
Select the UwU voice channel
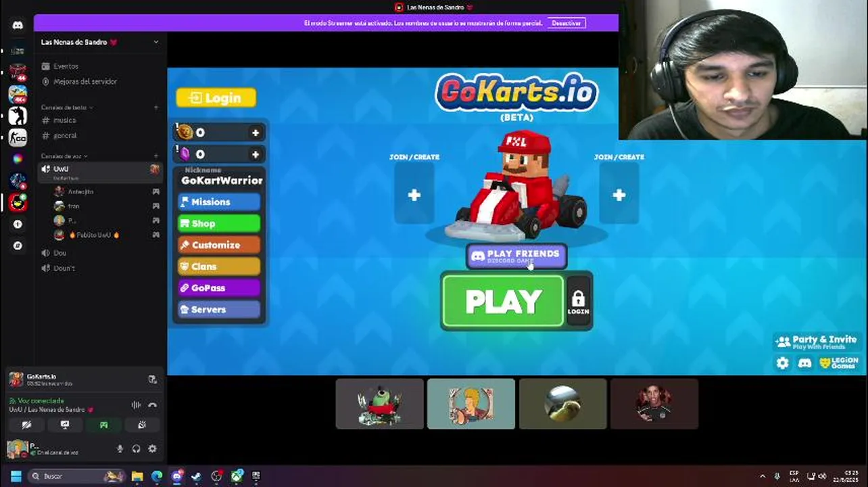tap(99, 172)
